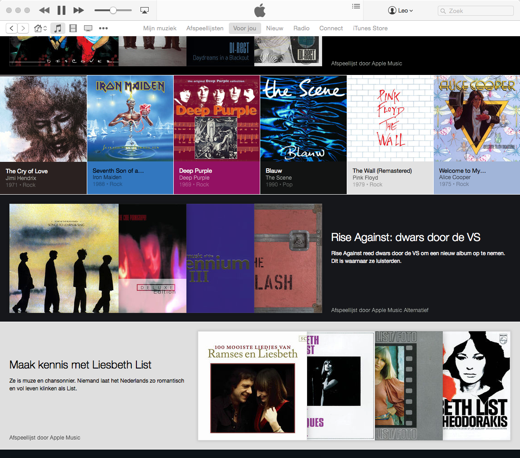
Task: Skip forward to the next track
Action: [x=79, y=10]
